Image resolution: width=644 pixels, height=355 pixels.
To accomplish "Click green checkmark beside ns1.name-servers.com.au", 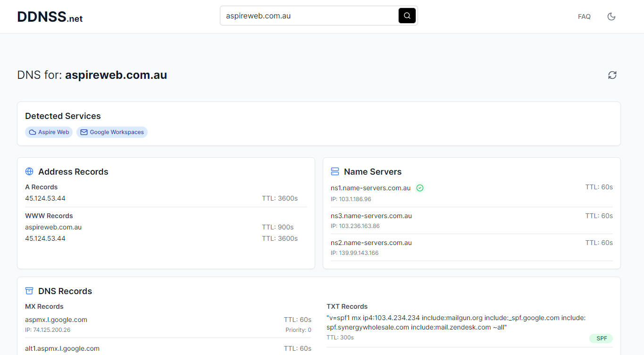I will coord(420,188).
